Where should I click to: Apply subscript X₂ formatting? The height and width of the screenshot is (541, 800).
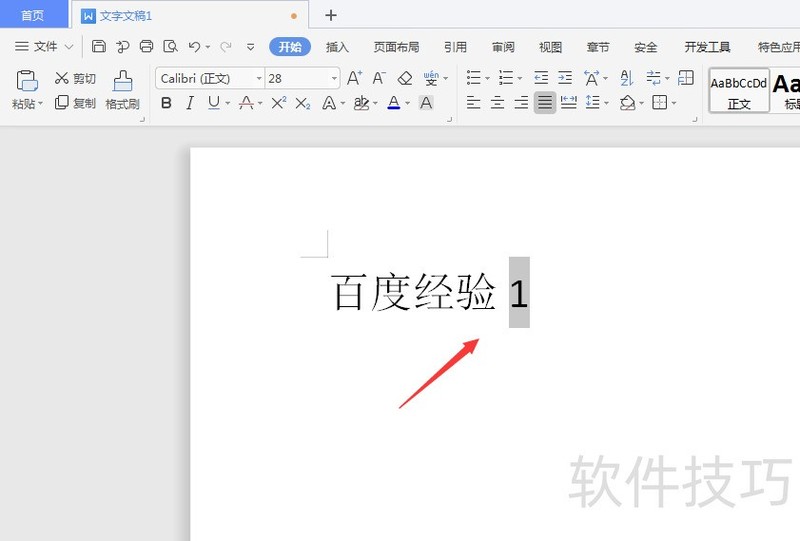tap(303, 104)
